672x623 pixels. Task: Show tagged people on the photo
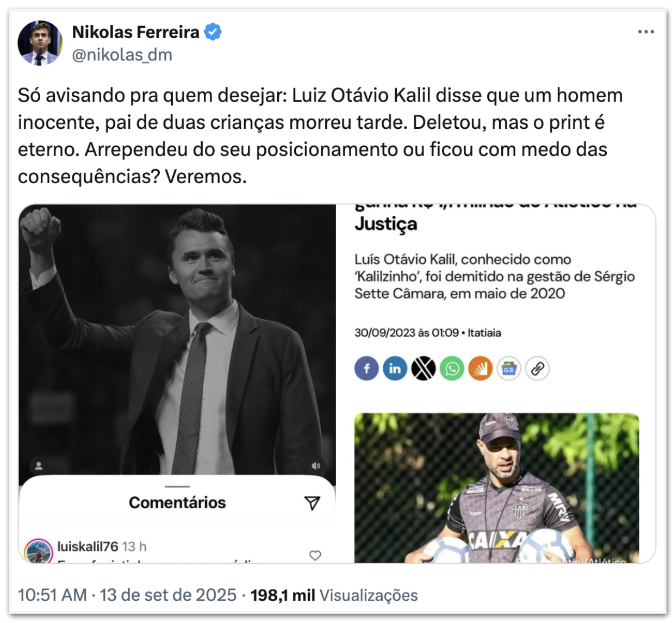tap(39, 466)
